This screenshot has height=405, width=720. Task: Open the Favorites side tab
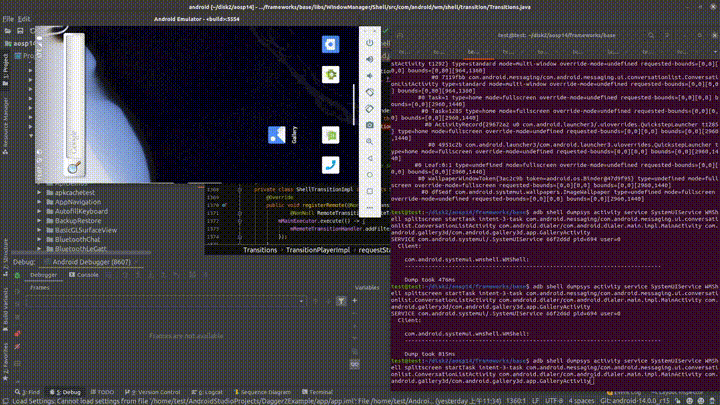tap(6, 361)
